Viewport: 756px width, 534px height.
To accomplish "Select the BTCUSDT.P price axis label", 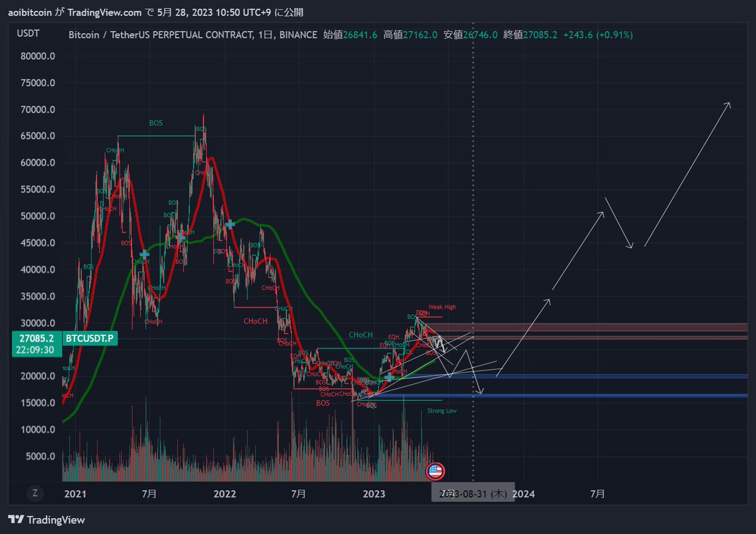I will (89, 339).
